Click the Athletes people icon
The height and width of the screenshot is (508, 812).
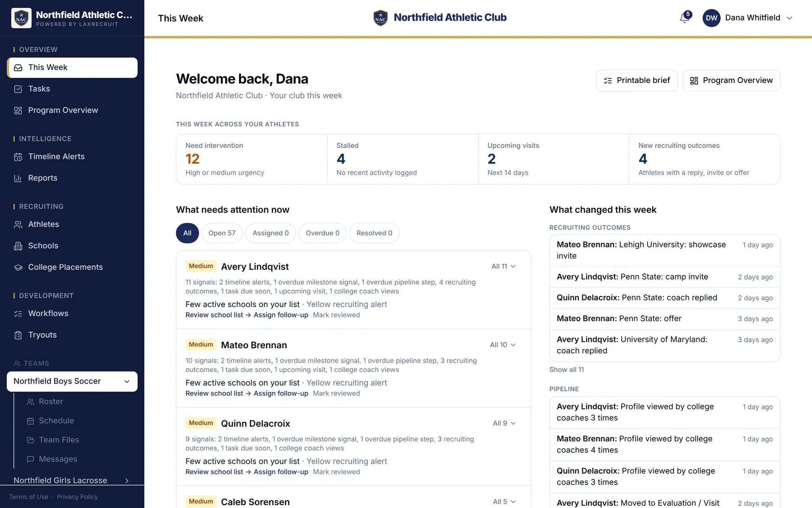pos(18,224)
